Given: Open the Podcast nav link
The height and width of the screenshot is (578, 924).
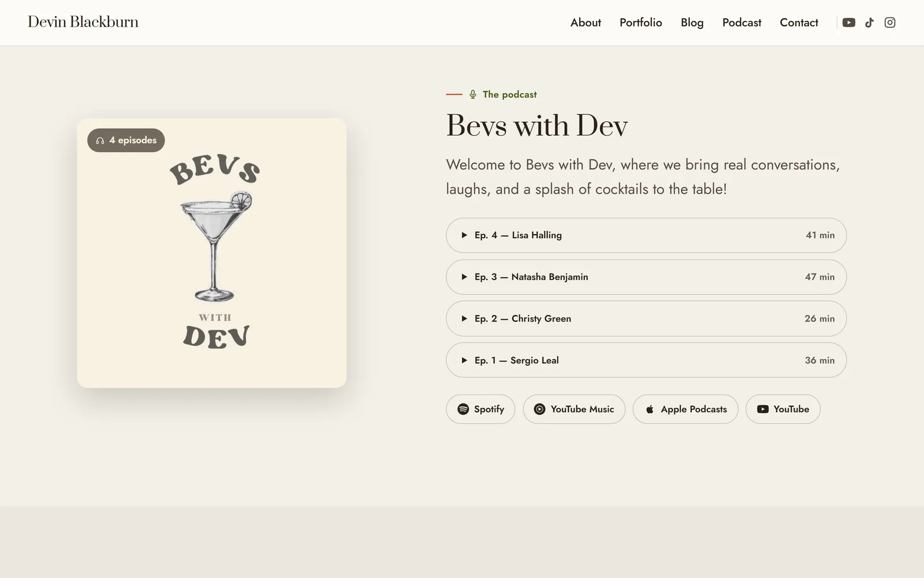Looking at the screenshot, I should (742, 23).
